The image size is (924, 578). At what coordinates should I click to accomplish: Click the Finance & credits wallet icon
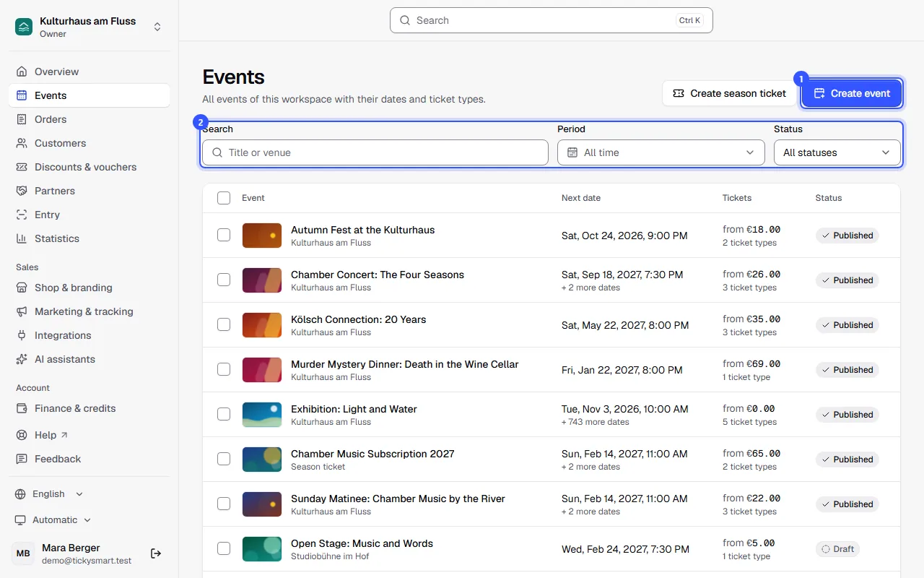click(x=22, y=408)
